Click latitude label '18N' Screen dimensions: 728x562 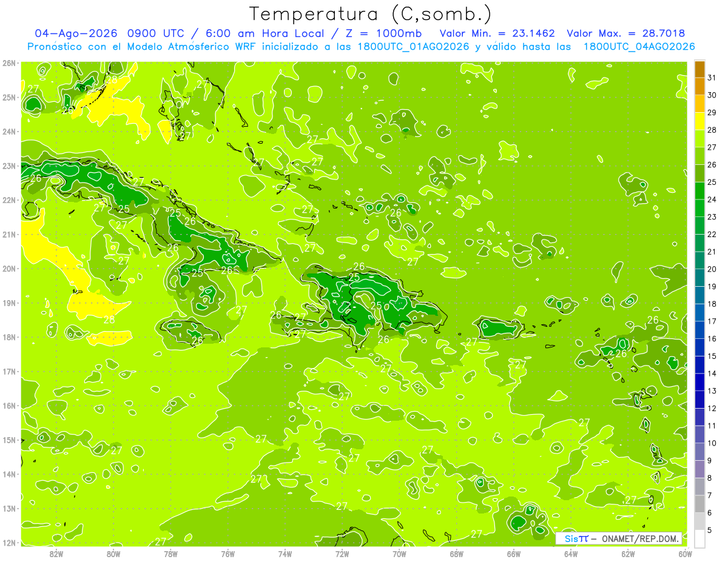pyautogui.click(x=8, y=337)
